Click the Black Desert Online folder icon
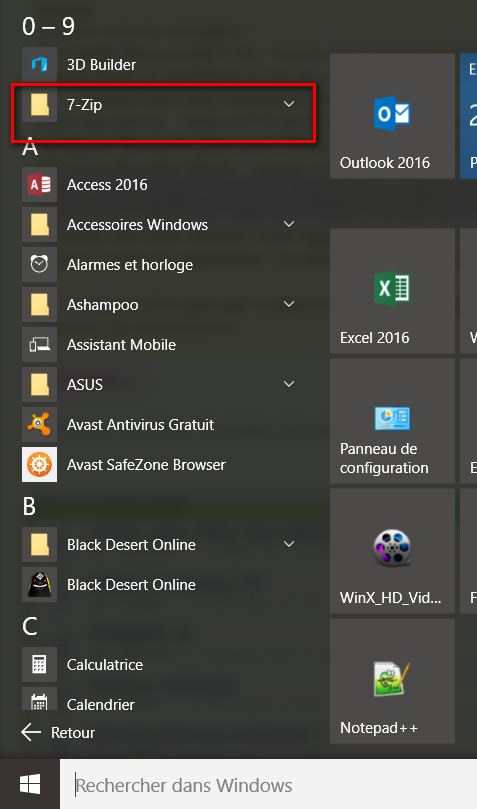This screenshot has height=809, width=477. point(39,544)
